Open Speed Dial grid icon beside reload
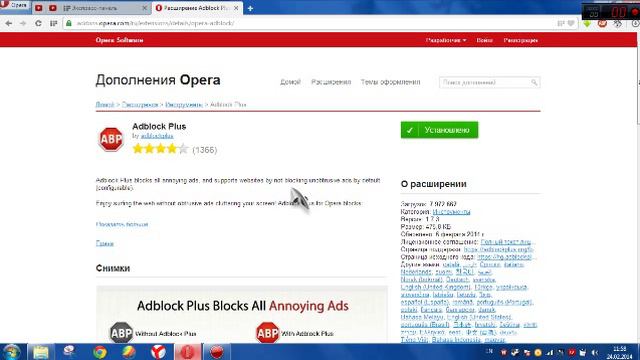This screenshot has height=360, width=640. 53,24
